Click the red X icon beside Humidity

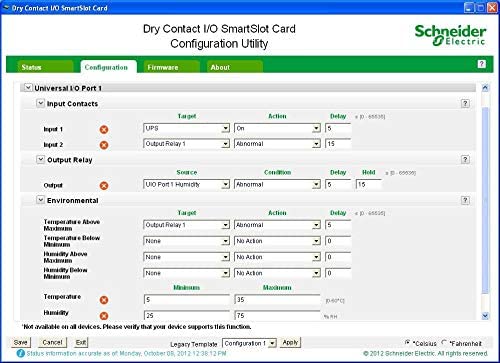click(104, 316)
